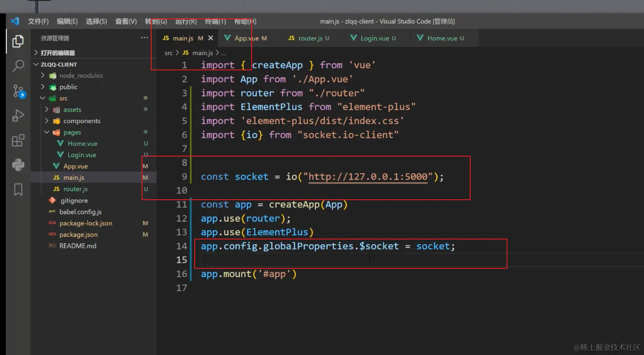The image size is (644, 355).
Task: Click 'createApp' on line 1
Action: click(277, 65)
